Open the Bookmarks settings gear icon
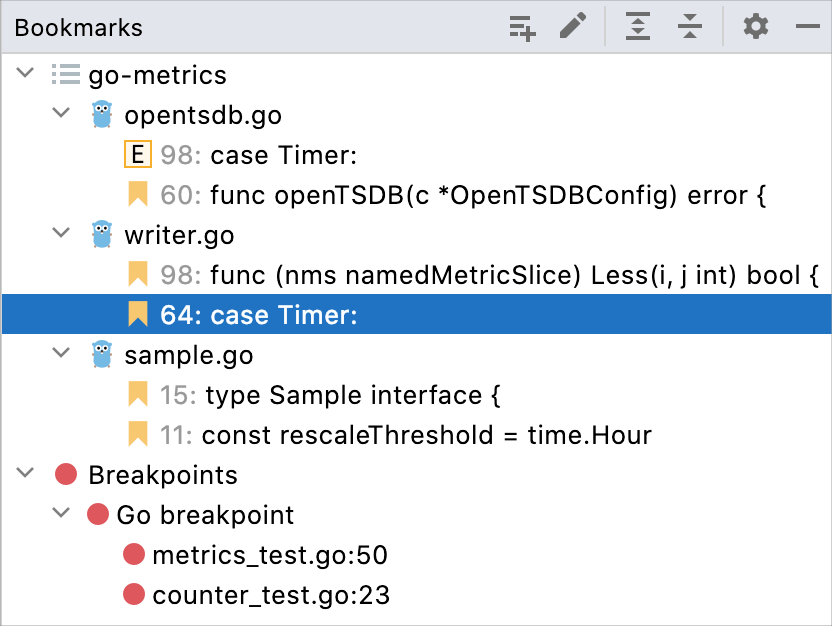832x626 pixels. [x=756, y=27]
